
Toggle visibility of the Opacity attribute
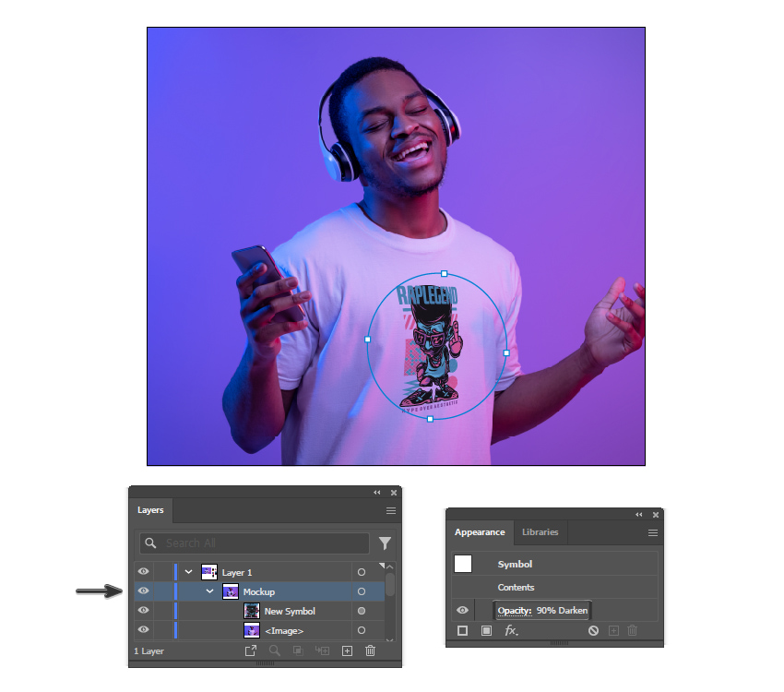[x=463, y=610]
